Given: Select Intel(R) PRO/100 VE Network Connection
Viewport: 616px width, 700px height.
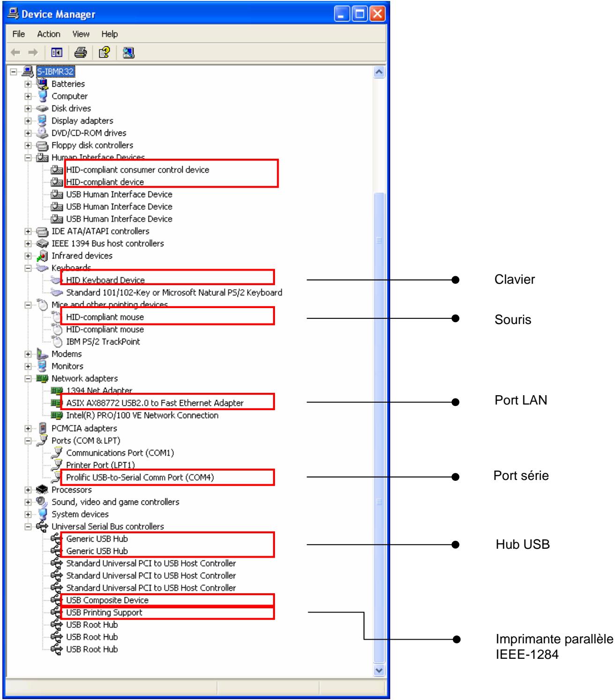Looking at the screenshot, I should 142,415.
